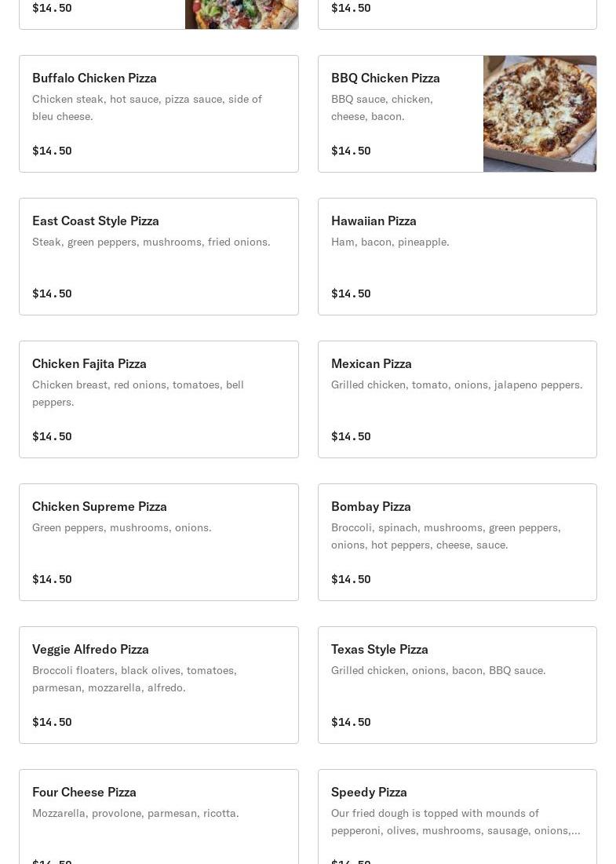Pick the Bombay Pizza item
This screenshot has height=864, width=616.
[457, 542]
